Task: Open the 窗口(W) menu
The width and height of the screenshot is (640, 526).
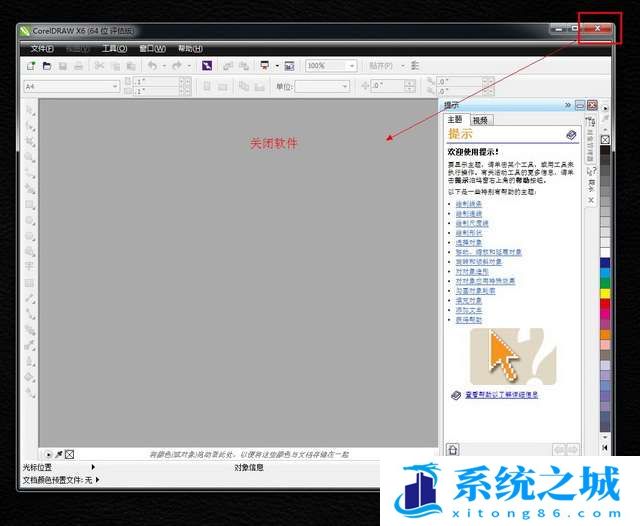Action: [152, 49]
